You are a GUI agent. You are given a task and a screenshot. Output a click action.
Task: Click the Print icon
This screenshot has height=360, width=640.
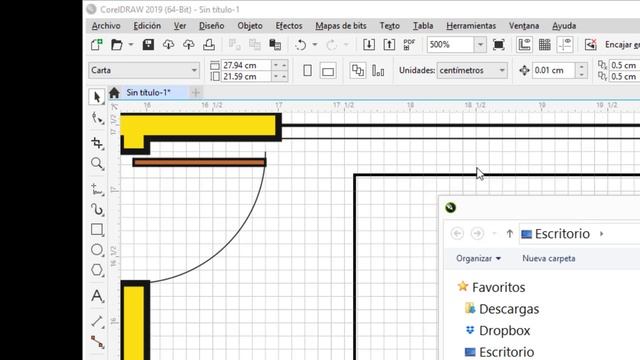(209, 44)
